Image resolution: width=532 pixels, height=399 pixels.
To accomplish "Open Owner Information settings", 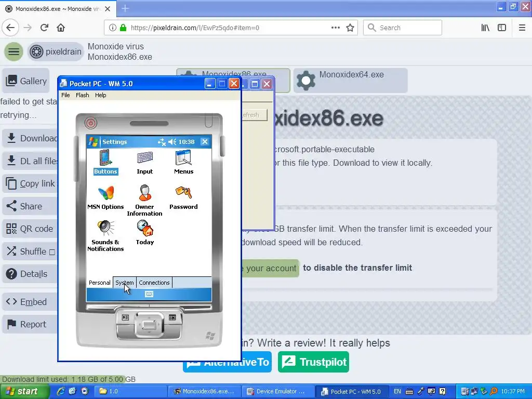I will coord(144,201).
